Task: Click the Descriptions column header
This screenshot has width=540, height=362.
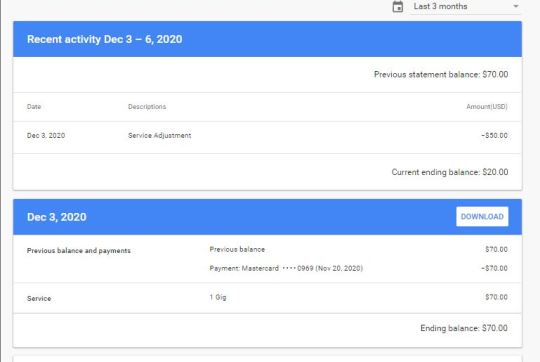Action: click(x=147, y=107)
